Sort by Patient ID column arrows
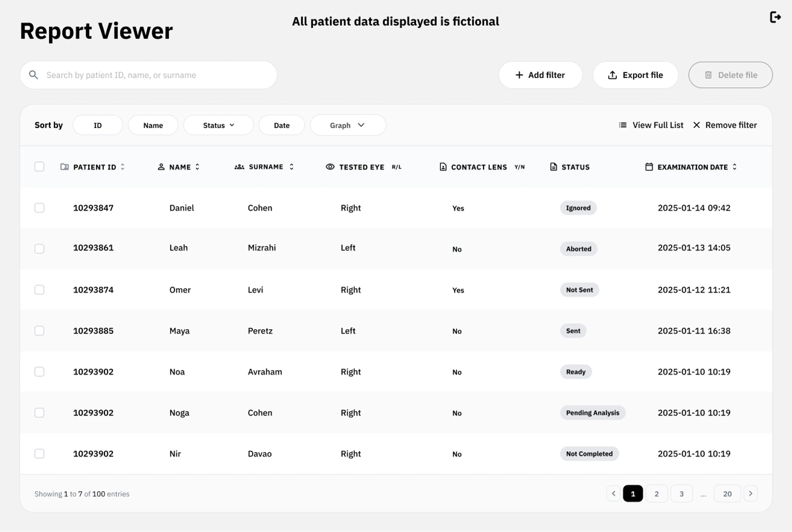Screen dimensions: 792x532 click(123, 167)
